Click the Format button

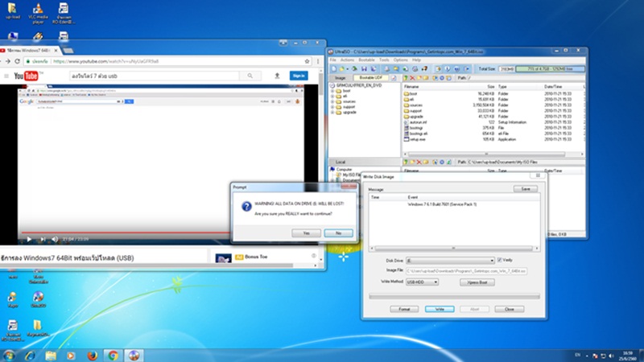(x=404, y=309)
